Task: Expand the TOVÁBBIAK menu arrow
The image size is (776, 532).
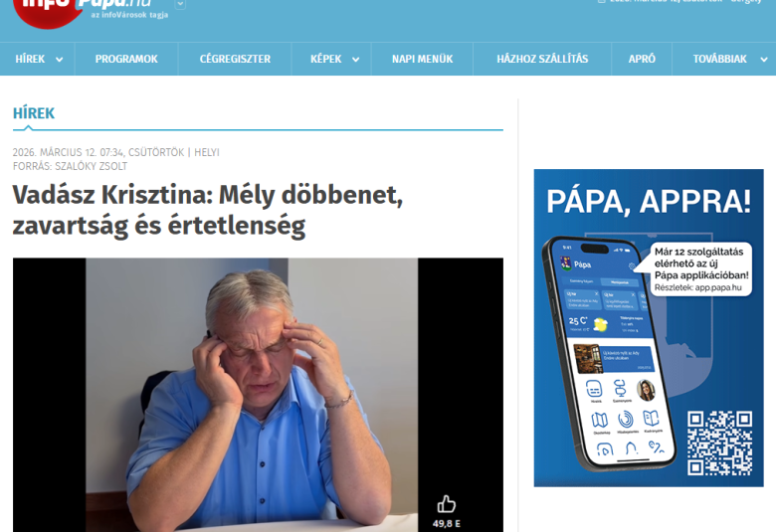Action: click(x=764, y=60)
